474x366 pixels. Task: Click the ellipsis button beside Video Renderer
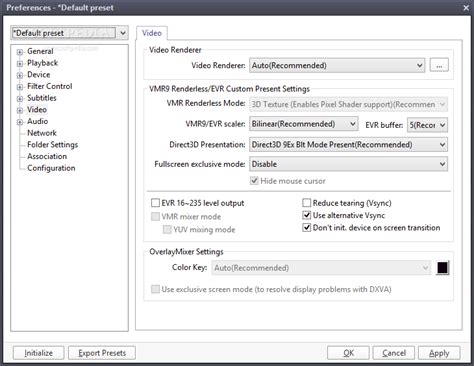[439, 65]
